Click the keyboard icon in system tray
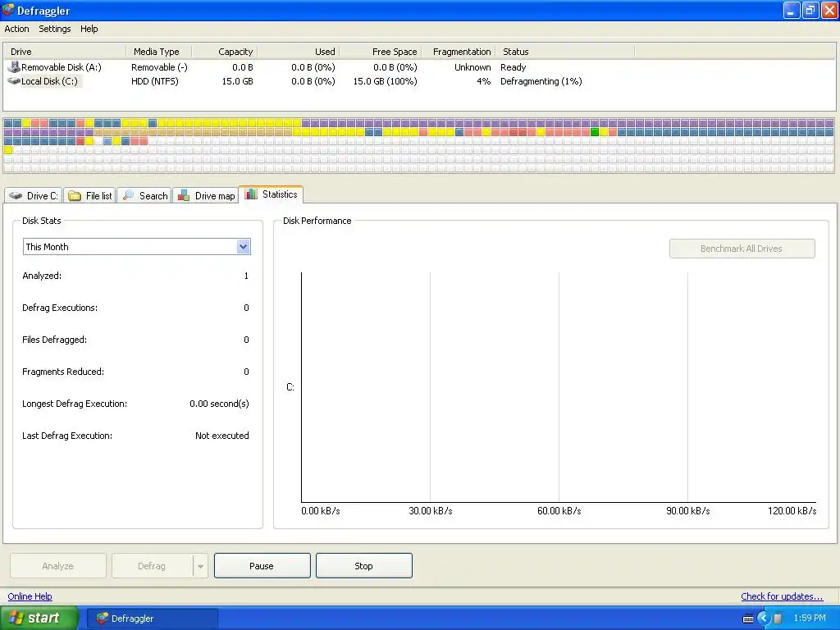This screenshot has height=630, width=840. tap(748, 619)
